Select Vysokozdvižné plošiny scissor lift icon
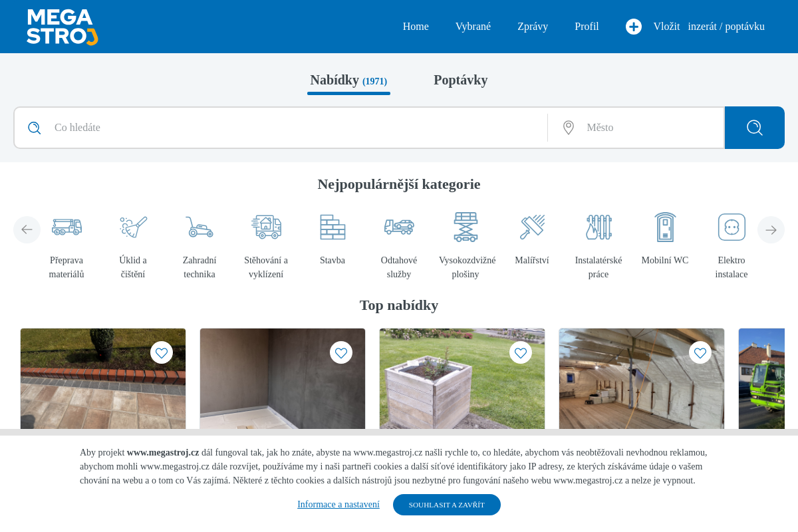Viewport: 798px width, 532px height. (465, 227)
